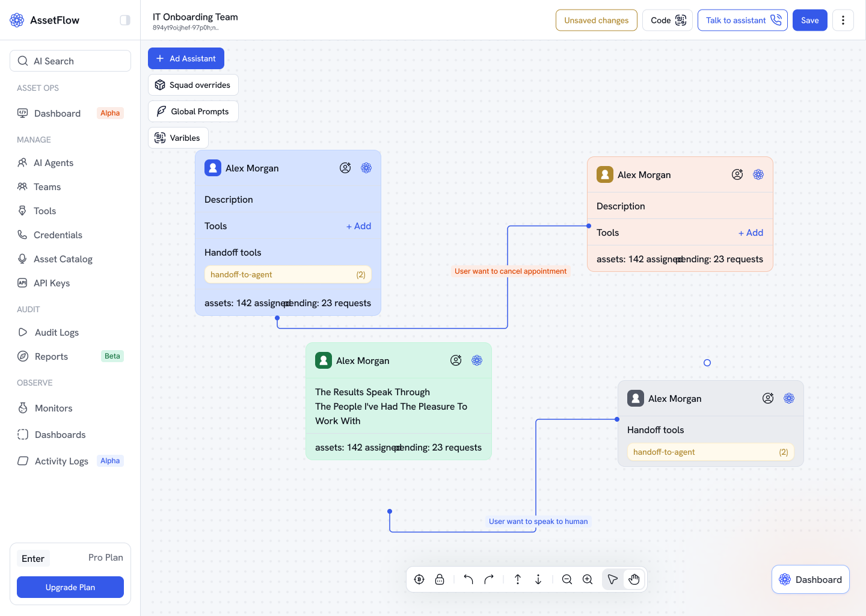Open Varibles panel
The image size is (866, 616).
pyautogui.click(x=178, y=138)
